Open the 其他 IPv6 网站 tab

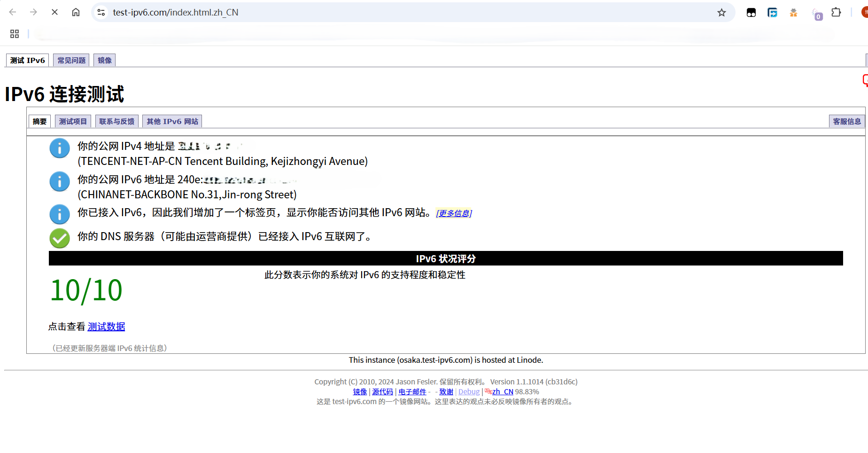172,121
